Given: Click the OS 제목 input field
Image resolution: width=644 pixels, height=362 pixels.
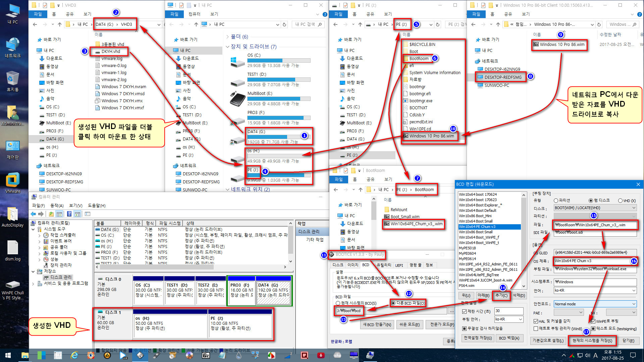Looking at the screenshot, I should (595, 261).
